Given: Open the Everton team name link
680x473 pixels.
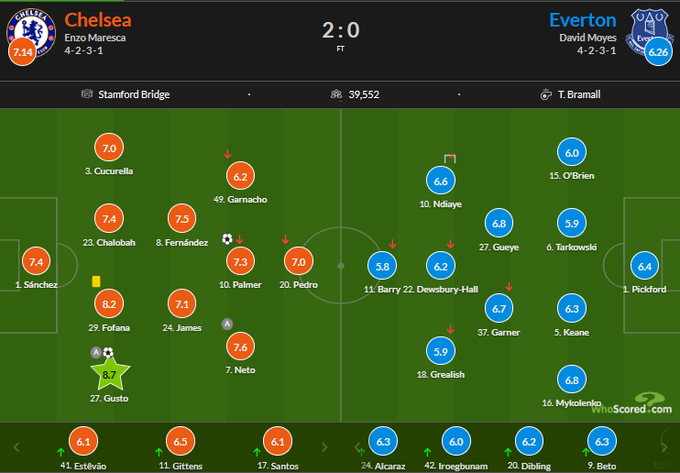Looking at the screenshot, I should click(x=582, y=19).
